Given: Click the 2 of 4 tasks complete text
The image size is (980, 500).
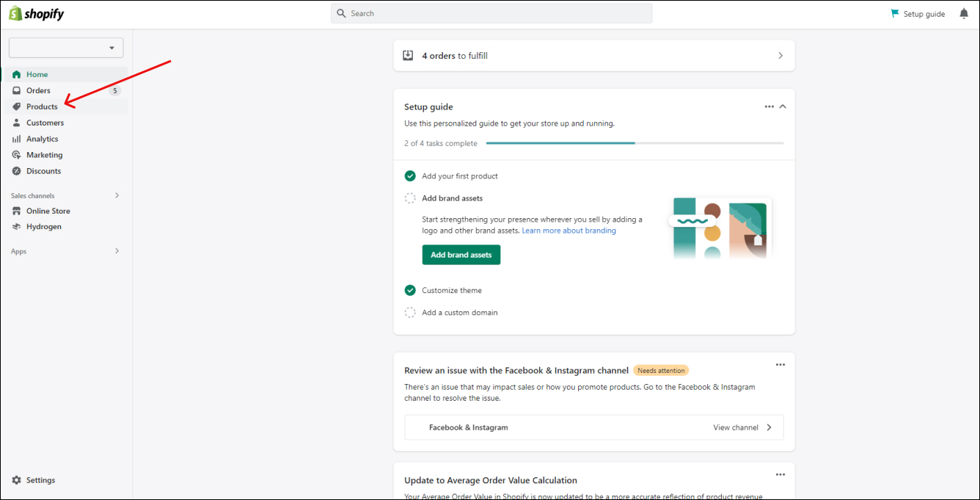Looking at the screenshot, I should pyautogui.click(x=441, y=143).
